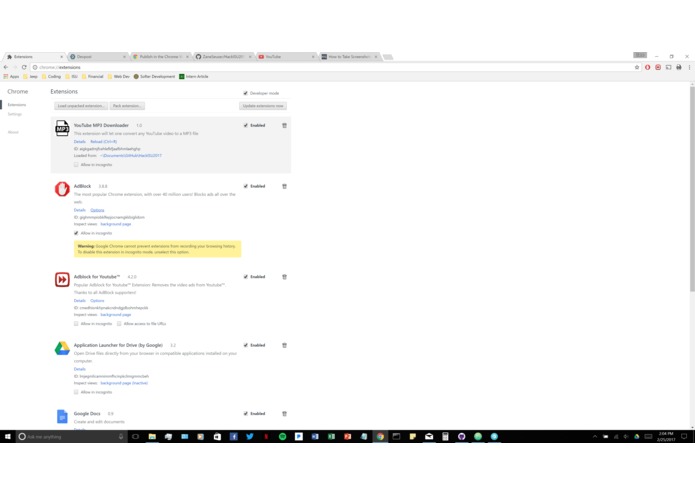The width and height of the screenshot is (695, 494).
Task: Click the Adblock for Youtube icon
Action: pyautogui.click(x=62, y=280)
